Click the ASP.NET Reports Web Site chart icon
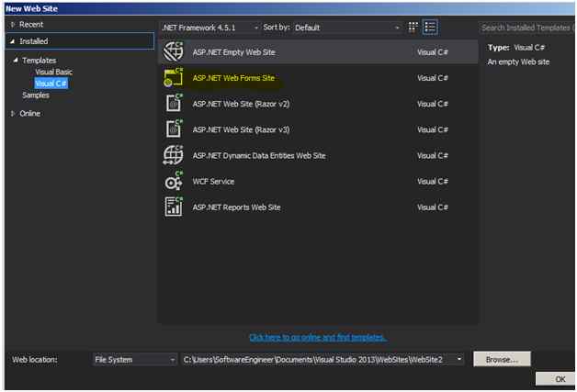 pyautogui.click(x=173, y=207)
